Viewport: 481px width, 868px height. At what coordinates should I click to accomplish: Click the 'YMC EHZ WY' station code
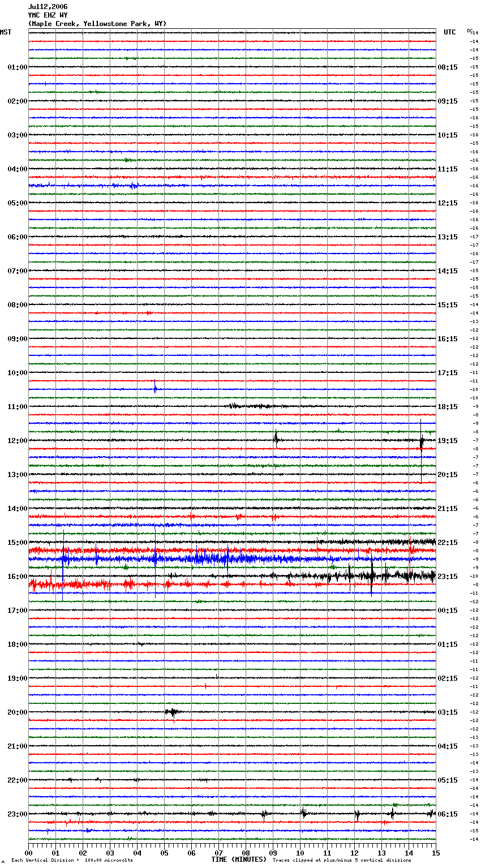[x=48, y=15]
